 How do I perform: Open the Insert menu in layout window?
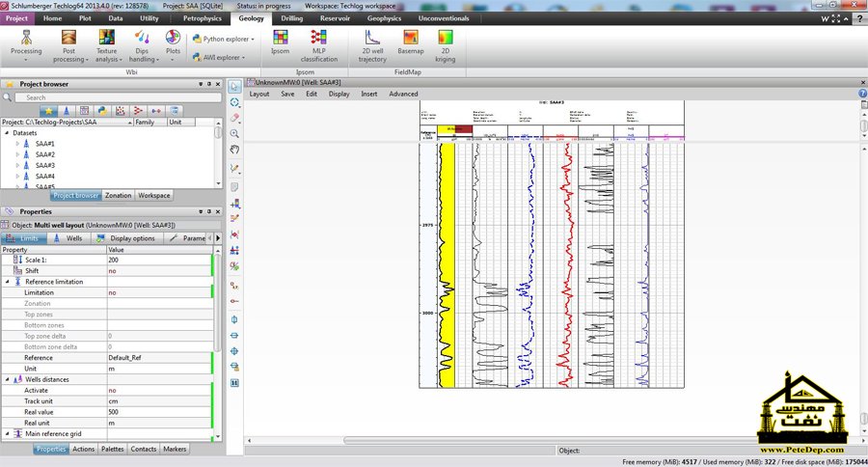tap(369, 94)
